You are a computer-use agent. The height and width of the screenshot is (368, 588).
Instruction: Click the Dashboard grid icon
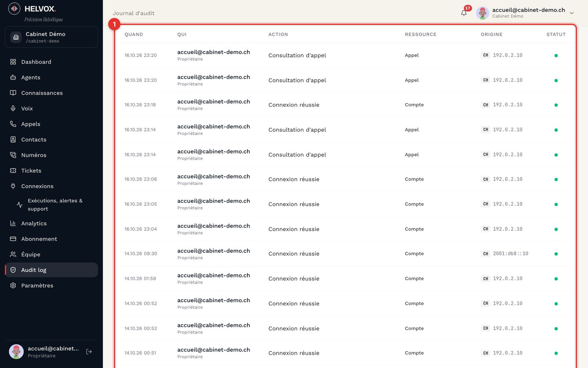[13, 62]
